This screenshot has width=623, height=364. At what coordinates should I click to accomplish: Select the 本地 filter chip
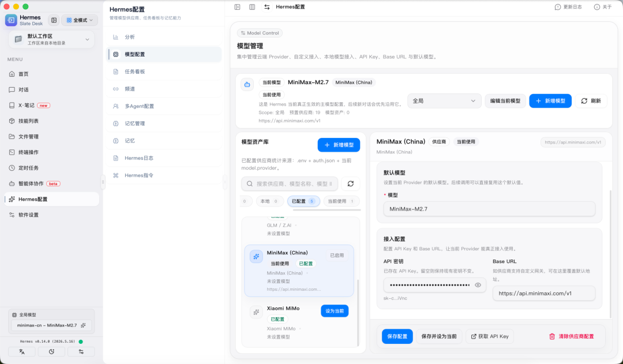pyautogui.click(x=269, y=201)
